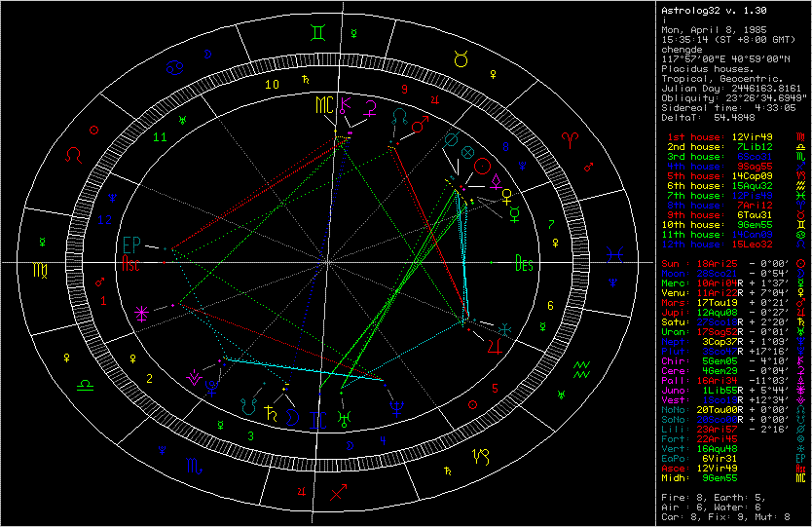The image size is (812, 527).
Task: Click the yellow Taurus sign glyph
Action: coord(461,59)
